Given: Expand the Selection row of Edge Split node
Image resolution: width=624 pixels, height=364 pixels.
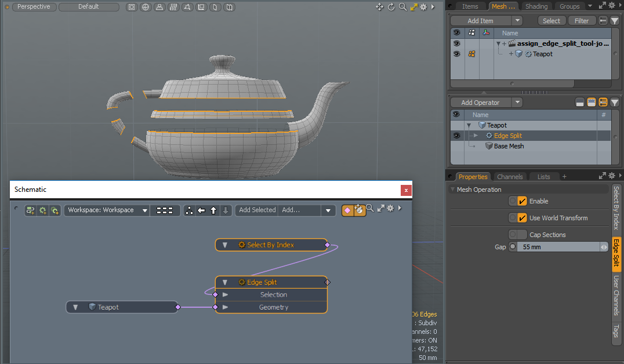Looking at the screenshot, I should pos(226,294).
